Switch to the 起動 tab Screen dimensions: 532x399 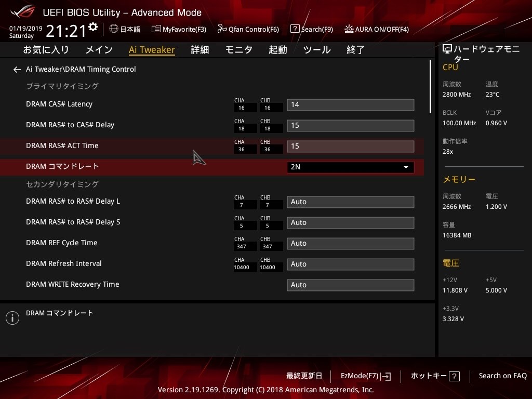point(278,49)
